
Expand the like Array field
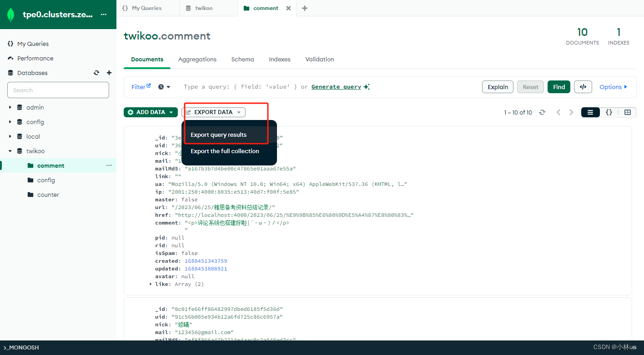[x=151, y=284]
